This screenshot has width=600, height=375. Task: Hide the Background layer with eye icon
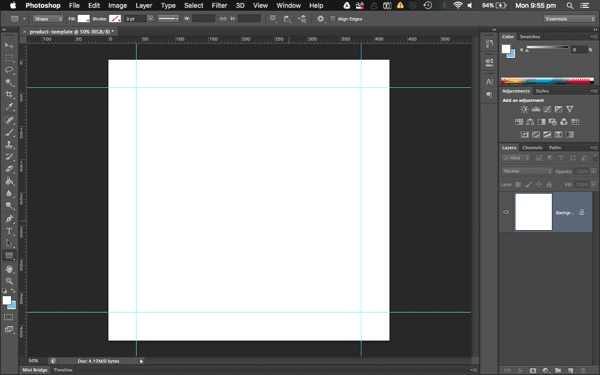(x=506, y=212)
